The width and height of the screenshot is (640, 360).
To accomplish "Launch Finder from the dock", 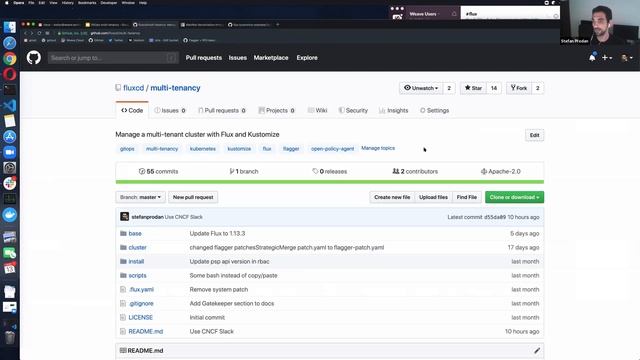I will (9, 27).
